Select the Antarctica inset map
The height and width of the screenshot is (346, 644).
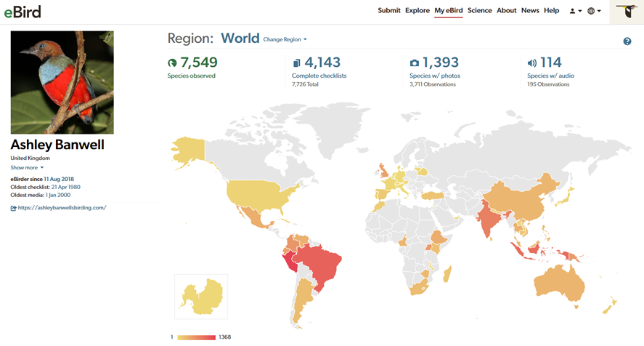click(201, 297)
